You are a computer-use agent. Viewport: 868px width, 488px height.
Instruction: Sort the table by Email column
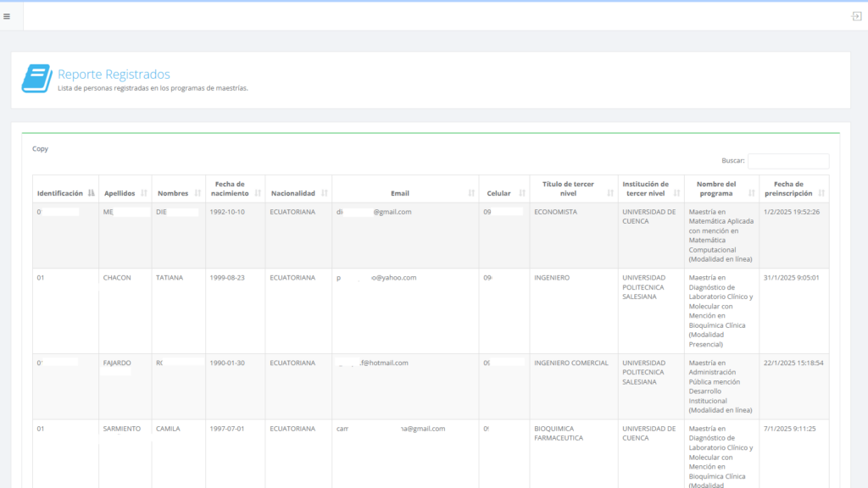click(x=470, y=193)
